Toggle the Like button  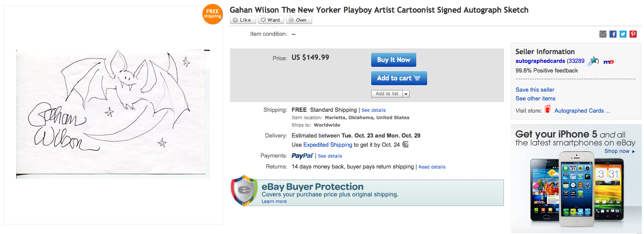(x=243, y=20)
